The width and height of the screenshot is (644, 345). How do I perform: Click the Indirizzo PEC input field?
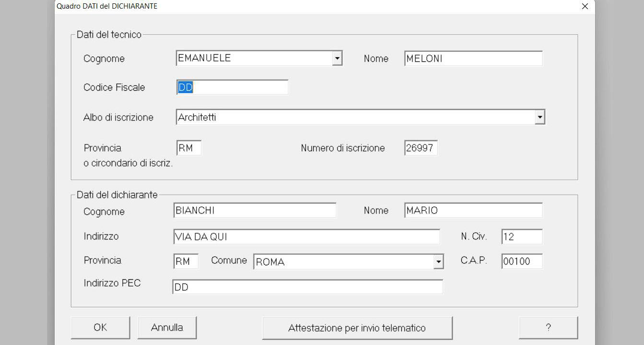pos(307,287)
